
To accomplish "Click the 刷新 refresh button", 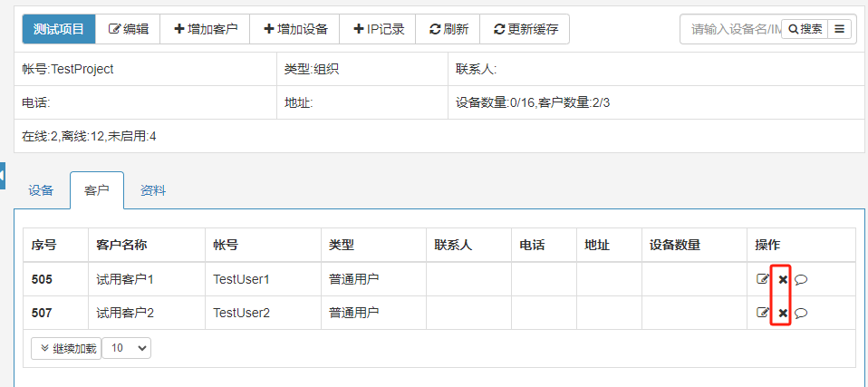I will (x=448, y=29).
